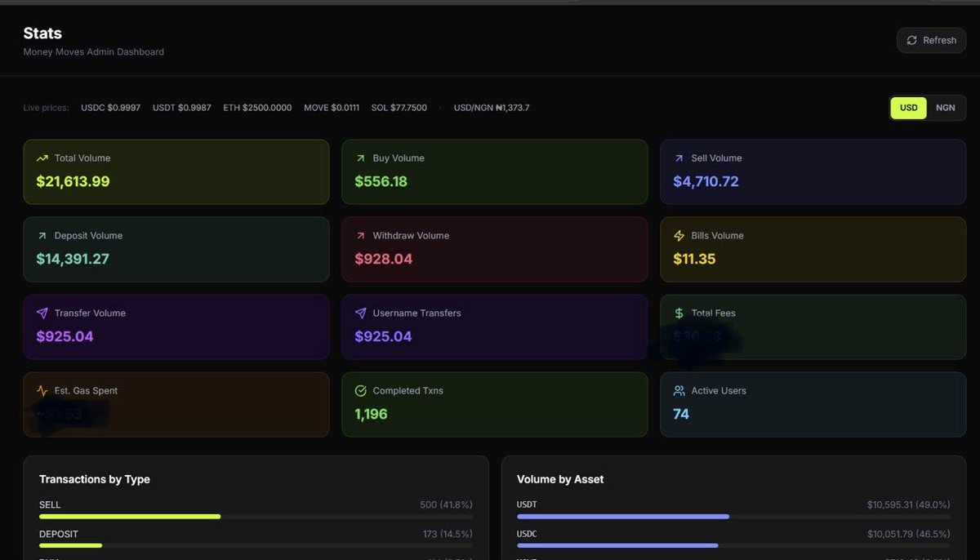This screenshot has width=980, height=560.
Task: Switch currency toggle to USD
Action: [908, 108]
